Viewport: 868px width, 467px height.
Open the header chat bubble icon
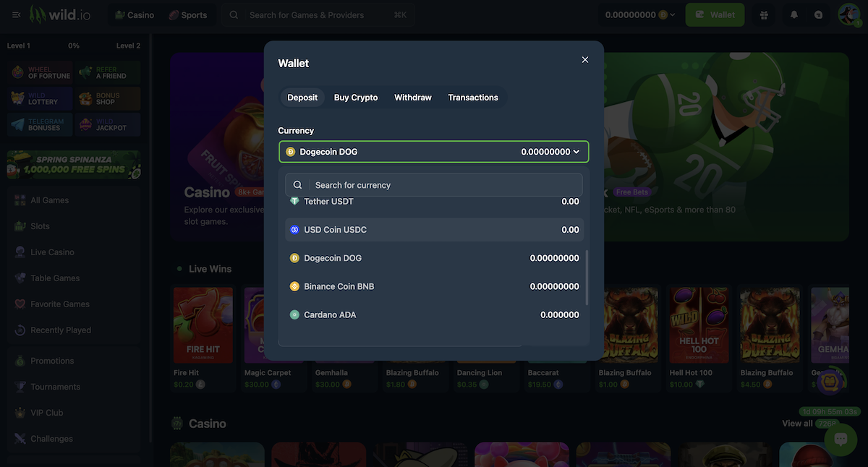pyautogui.click(x=818, y=14)
